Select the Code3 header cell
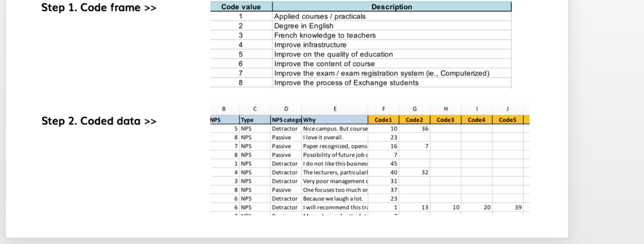Viewport: 644px width, 244px height. 446,120
